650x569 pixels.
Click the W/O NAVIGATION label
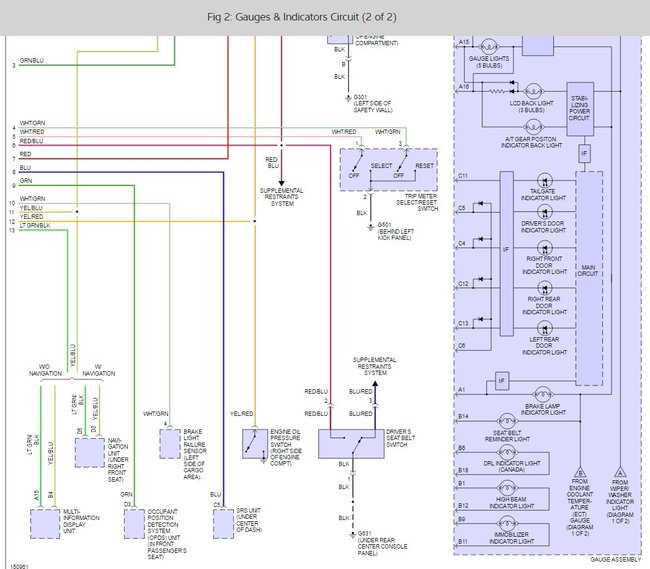(x=45, y=370)
